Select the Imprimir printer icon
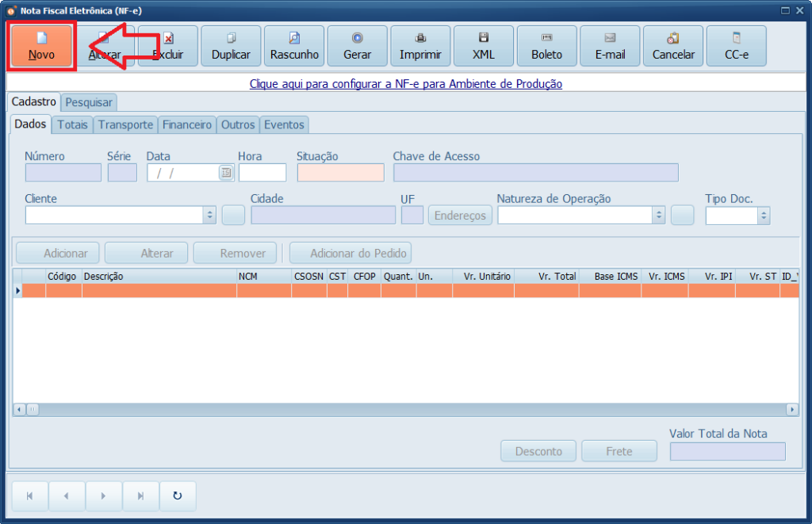Screen dimensions: 812x524 tap(421, 37)
